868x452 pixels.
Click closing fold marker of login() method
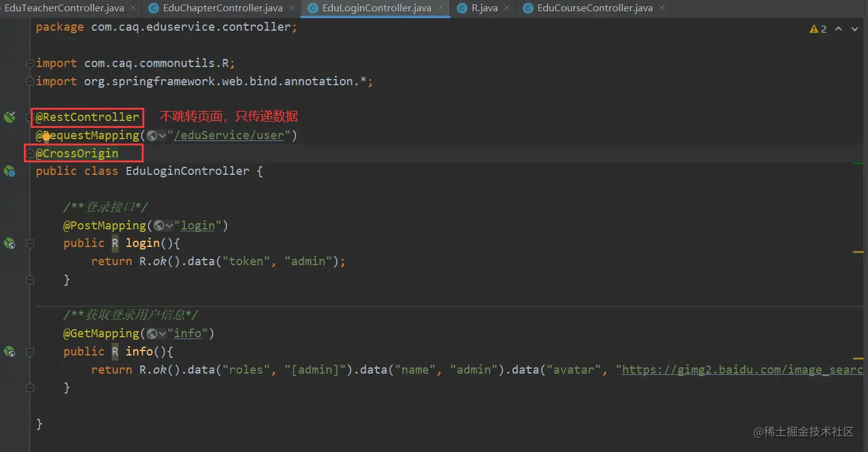tap(29, 280)
